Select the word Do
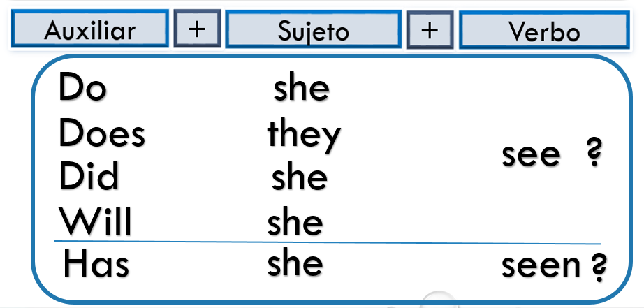 [82, 87]
